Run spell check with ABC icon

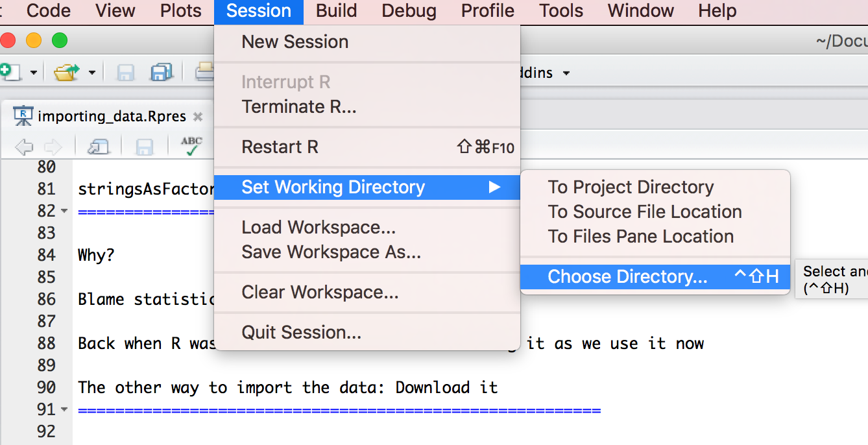coord(191,147)
